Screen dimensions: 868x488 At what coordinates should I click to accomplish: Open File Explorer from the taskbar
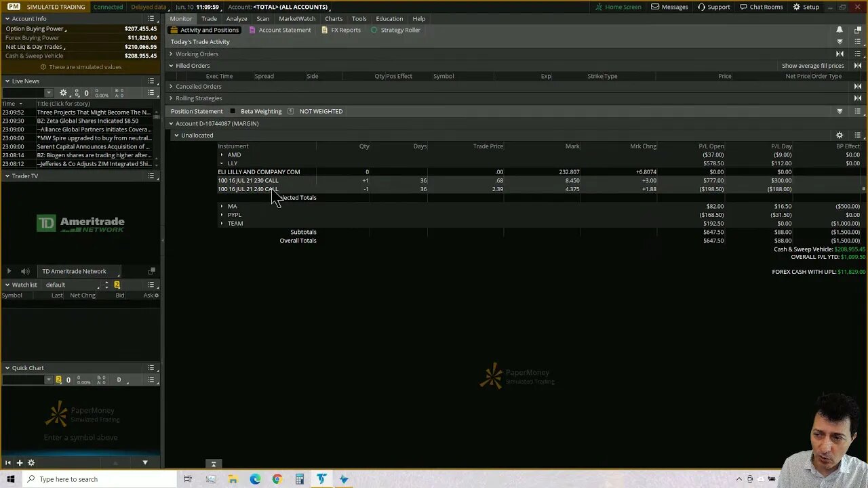(233, 479)
